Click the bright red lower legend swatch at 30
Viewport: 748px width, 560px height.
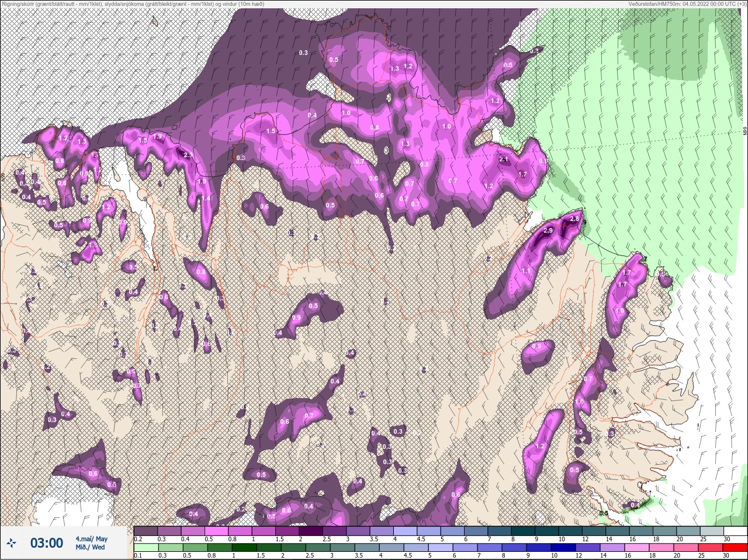pyautogui.click(x=736, y=548)
